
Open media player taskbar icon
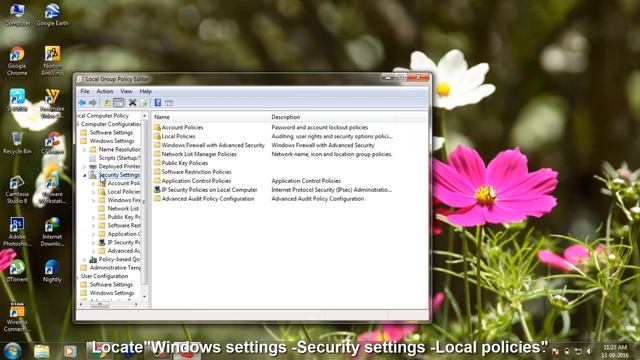(x=70, y=351)
